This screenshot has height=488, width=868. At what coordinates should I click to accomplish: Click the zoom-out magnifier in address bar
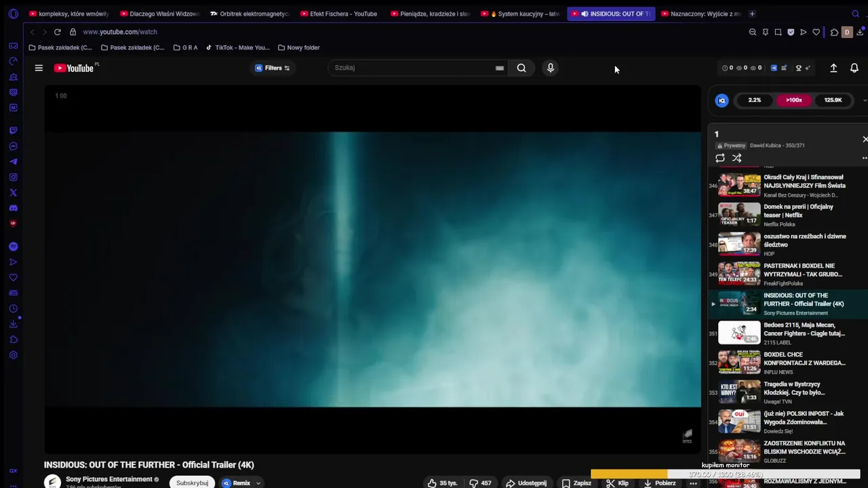[x=753, y=32]
